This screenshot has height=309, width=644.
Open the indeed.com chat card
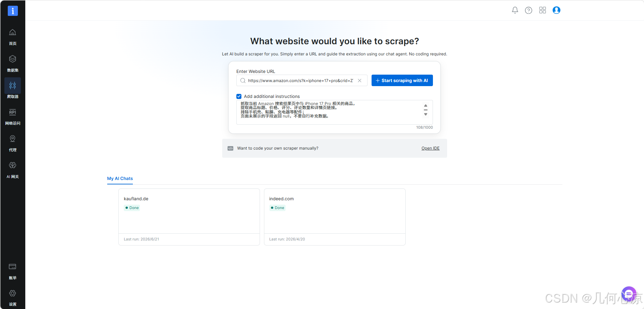pos(335,217)
